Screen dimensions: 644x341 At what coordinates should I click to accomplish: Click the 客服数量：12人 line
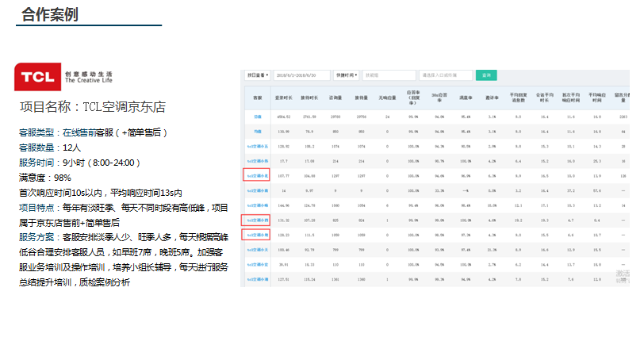tap(50, 148)
